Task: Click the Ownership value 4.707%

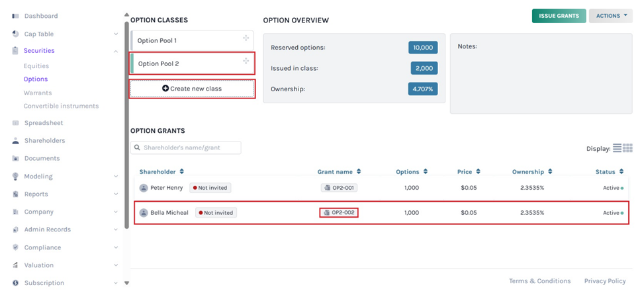Action: (423, 89)
